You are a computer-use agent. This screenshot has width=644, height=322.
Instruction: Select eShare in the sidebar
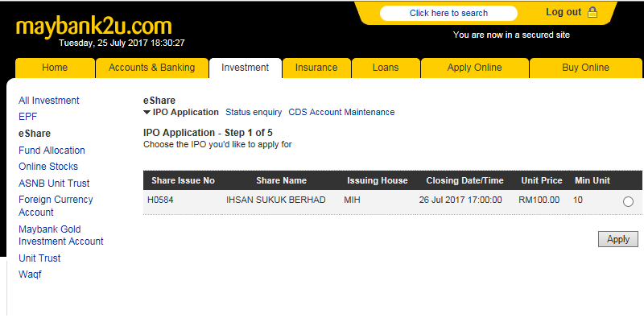35,134
